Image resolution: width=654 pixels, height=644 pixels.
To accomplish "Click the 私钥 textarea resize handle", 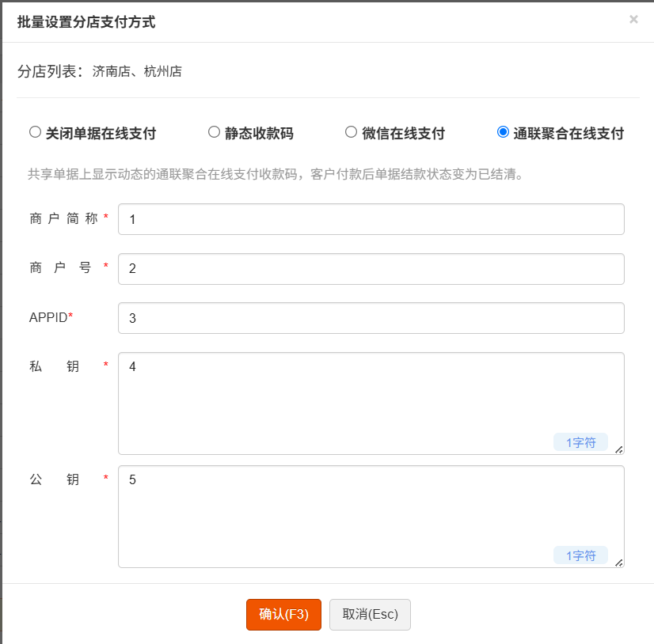I will coord(619,449).
